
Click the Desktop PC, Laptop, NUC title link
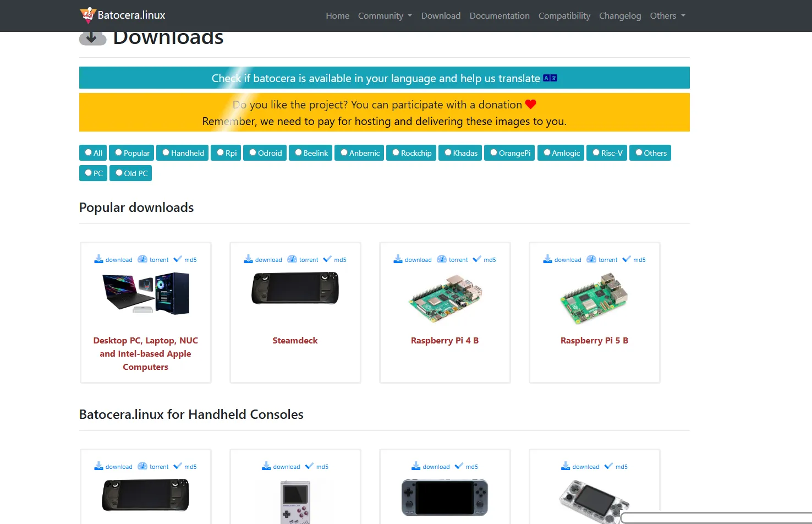point(145,353)
